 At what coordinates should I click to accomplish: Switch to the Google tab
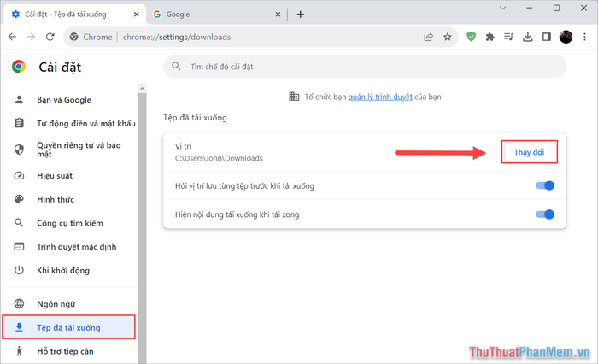[216, 15]
